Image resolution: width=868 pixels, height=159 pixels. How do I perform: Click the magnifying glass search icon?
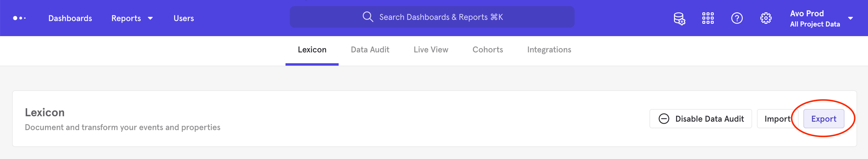pyautogui.click(x=368, y=17)
